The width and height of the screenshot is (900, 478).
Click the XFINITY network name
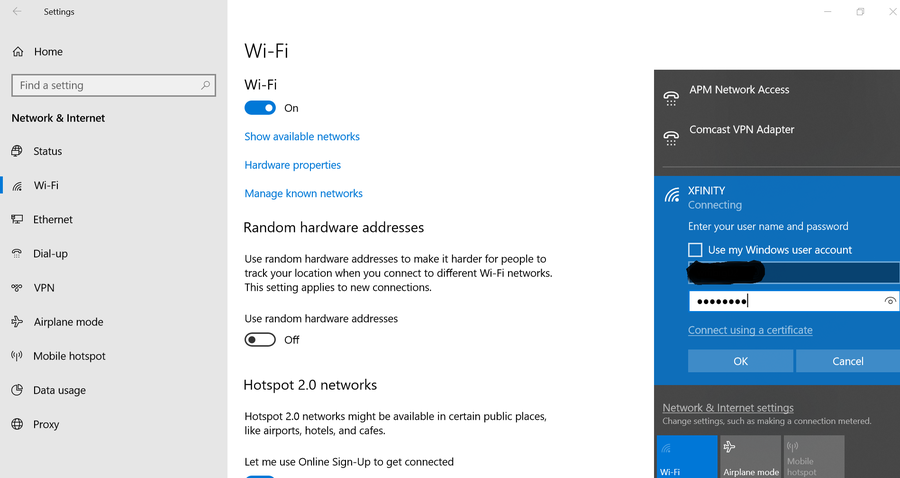coord(707,191)
